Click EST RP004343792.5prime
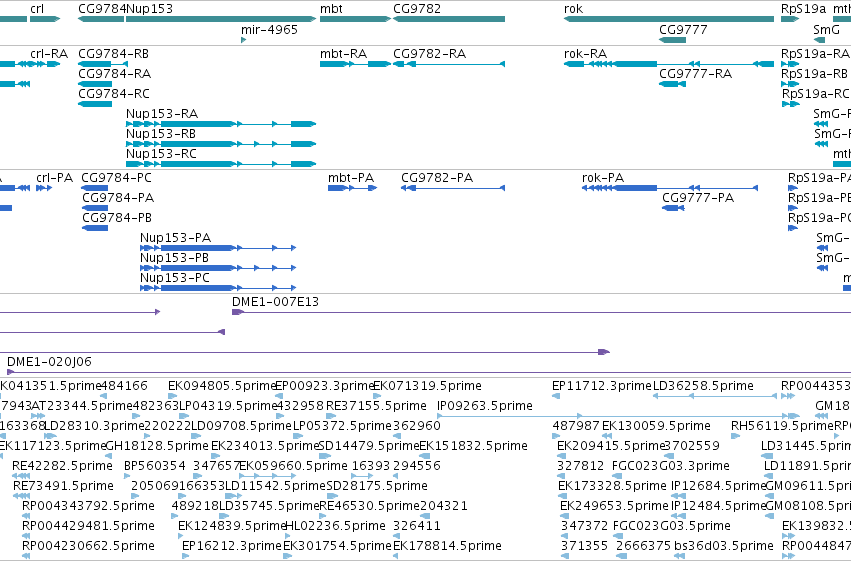This screenshot has width=851, height=561. [x=88, y=506]
